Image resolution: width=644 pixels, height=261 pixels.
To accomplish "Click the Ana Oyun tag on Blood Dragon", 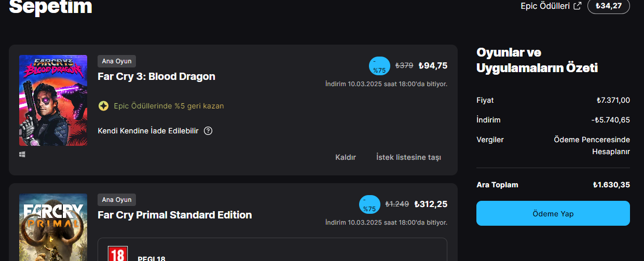I will coord(117,61).
